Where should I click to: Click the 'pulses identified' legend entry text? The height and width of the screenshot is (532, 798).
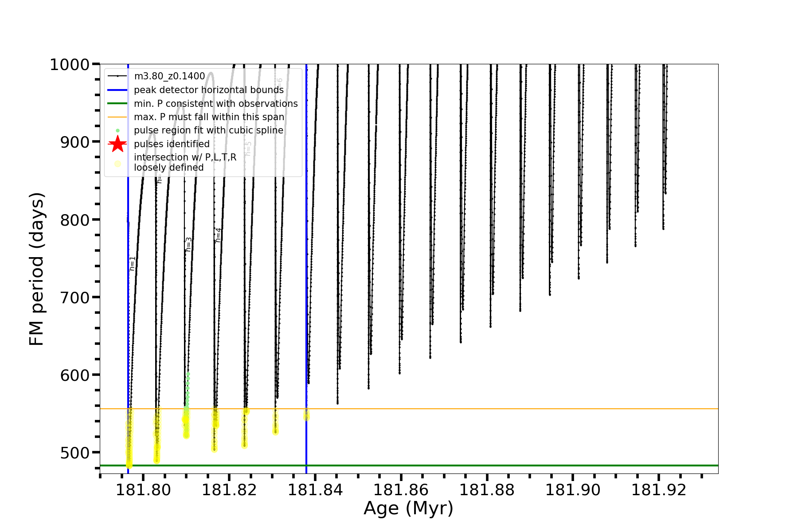click(172, 144)
